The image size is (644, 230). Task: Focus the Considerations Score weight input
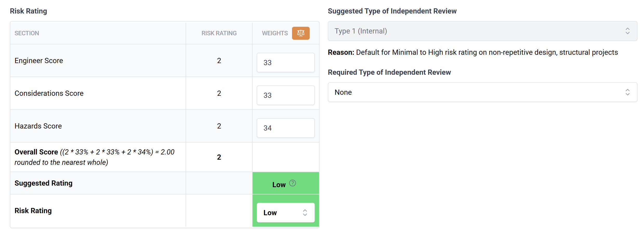(286, 95)
